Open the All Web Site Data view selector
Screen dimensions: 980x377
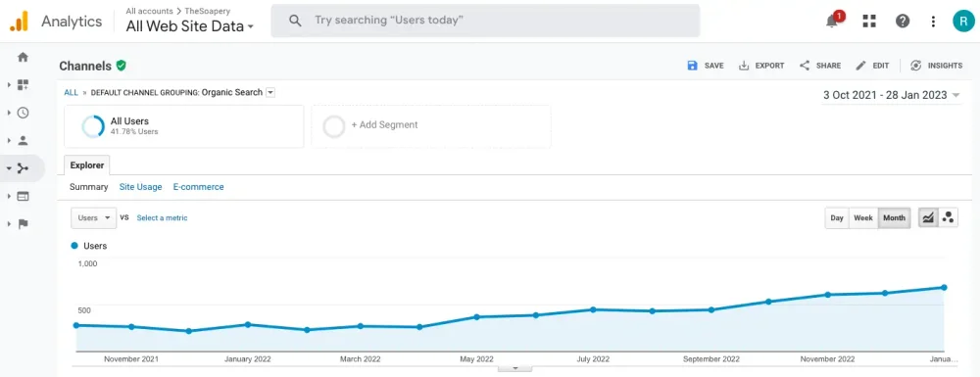(x=190, y=26)
